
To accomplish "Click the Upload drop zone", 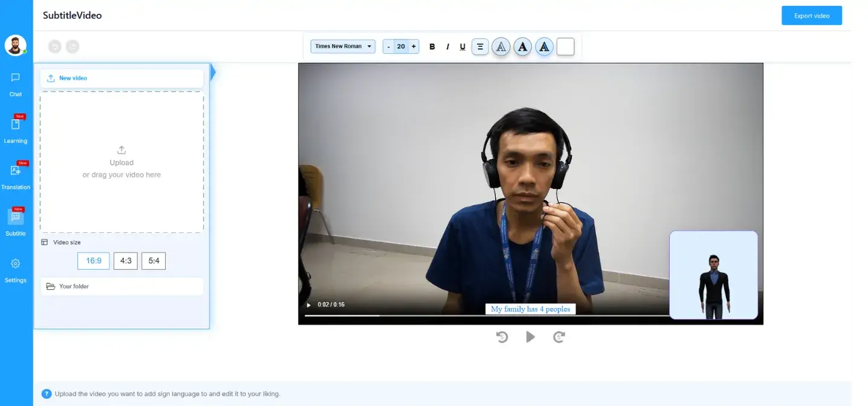I will (121, 162).
